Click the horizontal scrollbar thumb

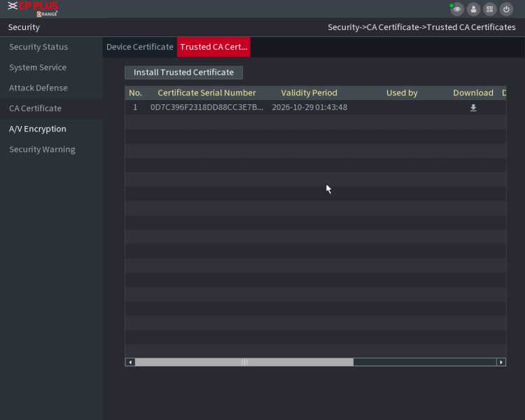tap(244, 362)
